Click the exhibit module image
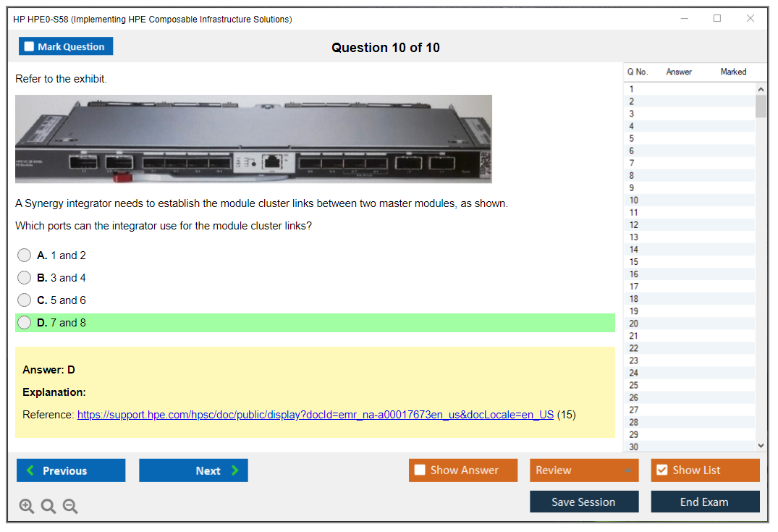778x532 pixels. point(253,139)
